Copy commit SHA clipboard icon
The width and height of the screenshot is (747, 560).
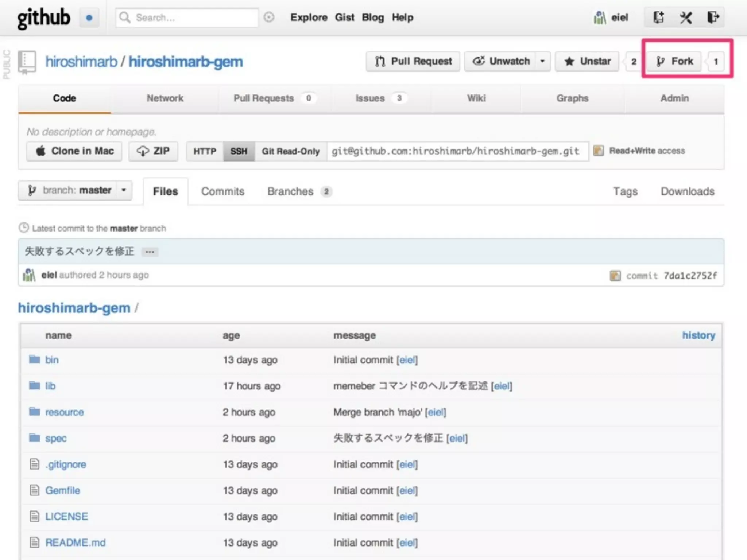pos(615,276)
